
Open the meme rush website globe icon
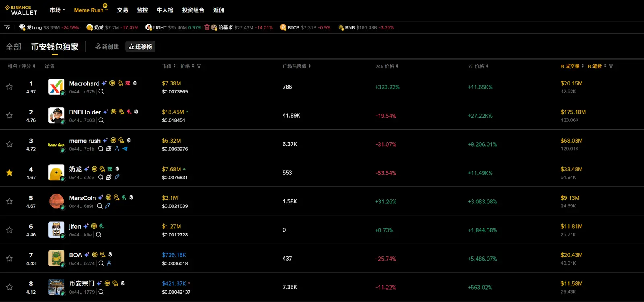click(109, 149)
